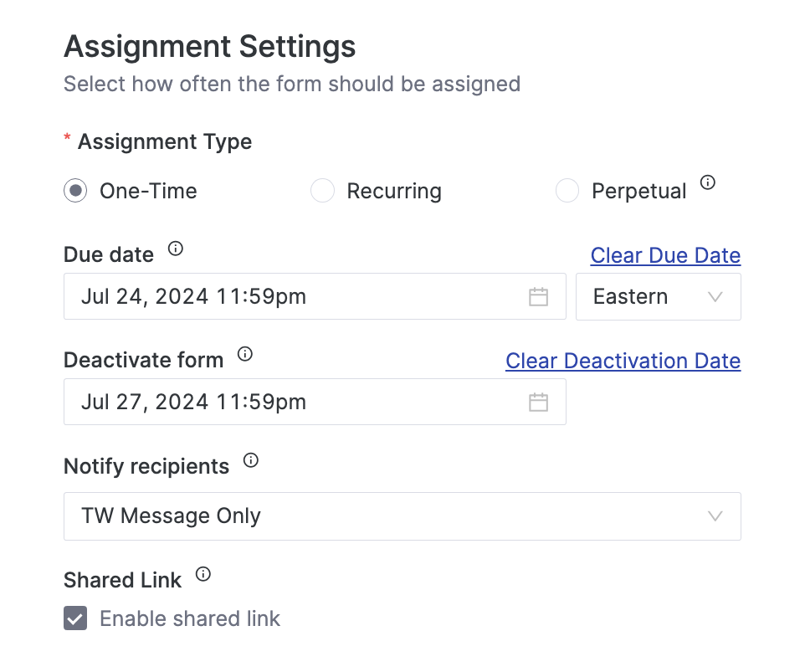The height and width of the screenshot is (672, 805).
Task: Open the TW Message Only notification dropdown
Action: pos(402,516)
